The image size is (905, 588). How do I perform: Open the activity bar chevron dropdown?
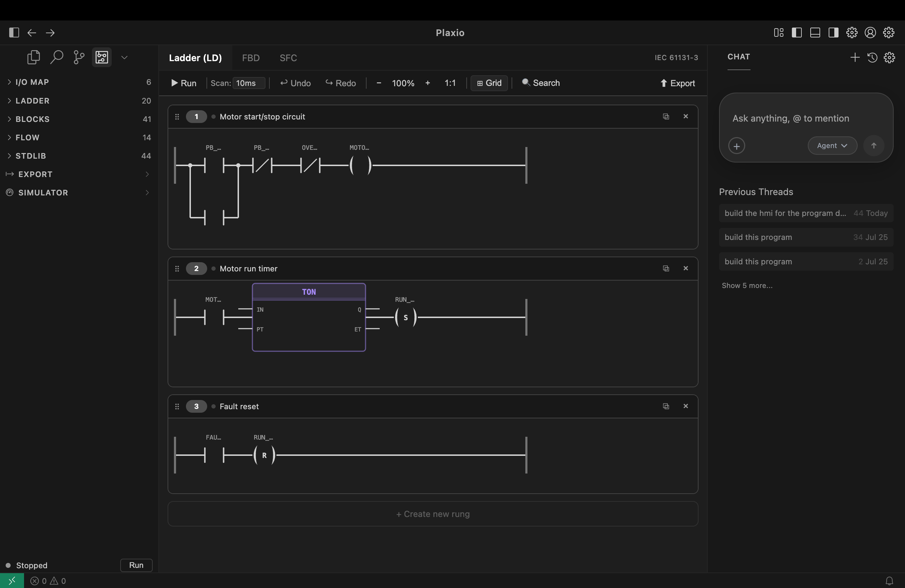(124, 57)
